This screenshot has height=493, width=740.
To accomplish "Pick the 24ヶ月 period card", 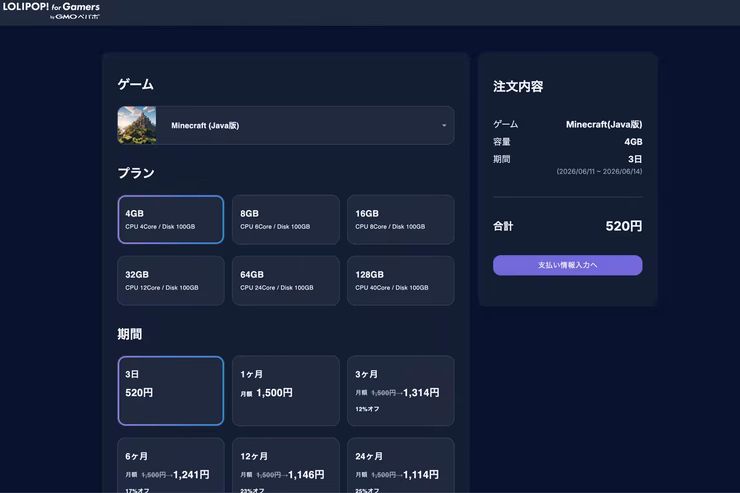I will 401,466.
